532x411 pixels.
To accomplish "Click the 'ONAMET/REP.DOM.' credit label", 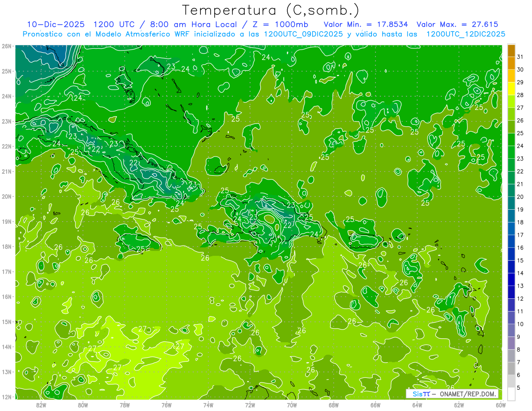I will click(x=468, y=394).
